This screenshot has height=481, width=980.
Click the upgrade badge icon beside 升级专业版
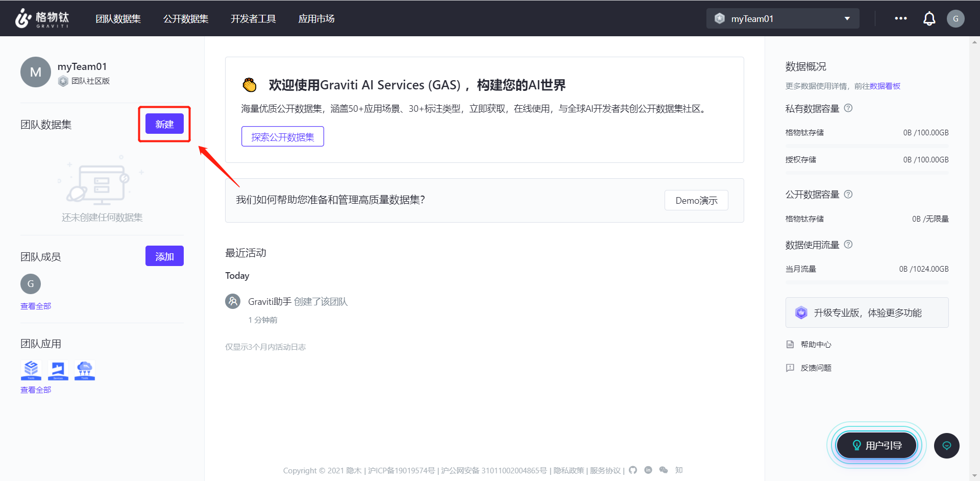click(x=801, y=312)
